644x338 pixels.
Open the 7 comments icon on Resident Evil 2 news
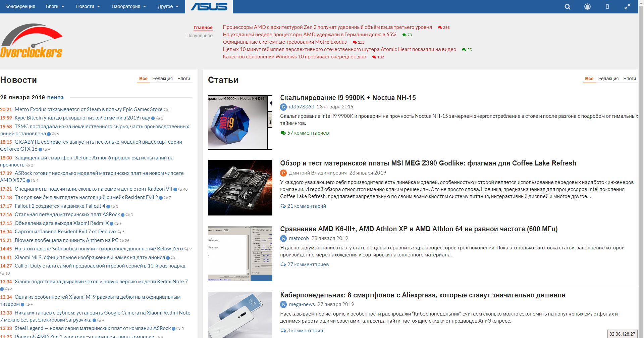[x=167, y=198]
